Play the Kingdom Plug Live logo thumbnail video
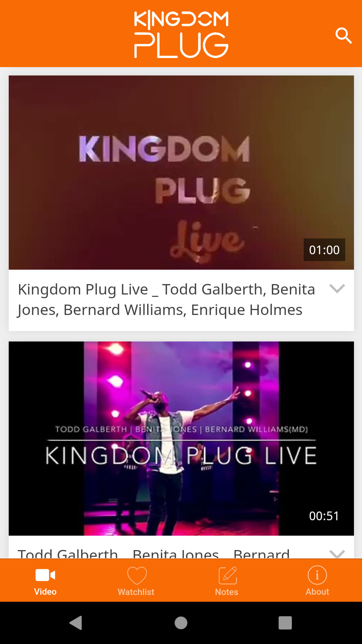Image resolution: width=362 pixels, height=644 pixels. tap(181, 172)
